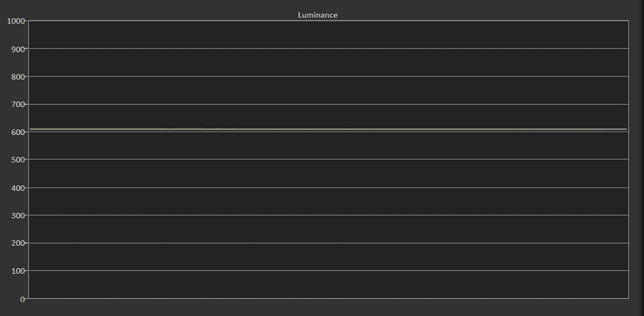Select the 600 y-axis label
The height and width of the screenshot is (316, 644).
coord(19,132)
